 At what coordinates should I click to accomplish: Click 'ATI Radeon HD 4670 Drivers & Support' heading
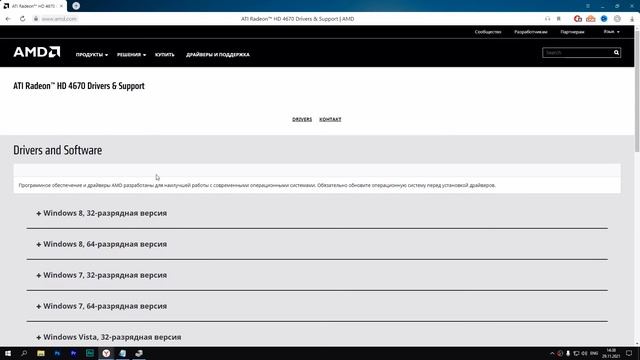[x=79, y=86]
